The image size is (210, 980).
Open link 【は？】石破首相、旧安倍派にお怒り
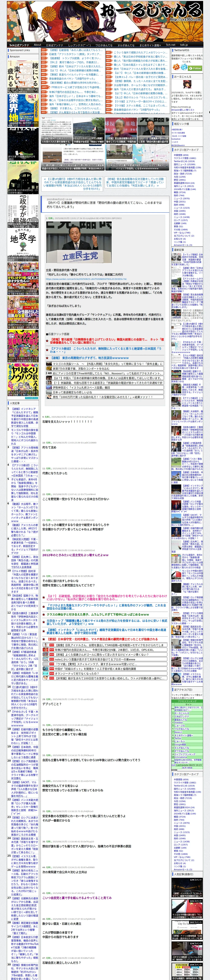point(107,598)
